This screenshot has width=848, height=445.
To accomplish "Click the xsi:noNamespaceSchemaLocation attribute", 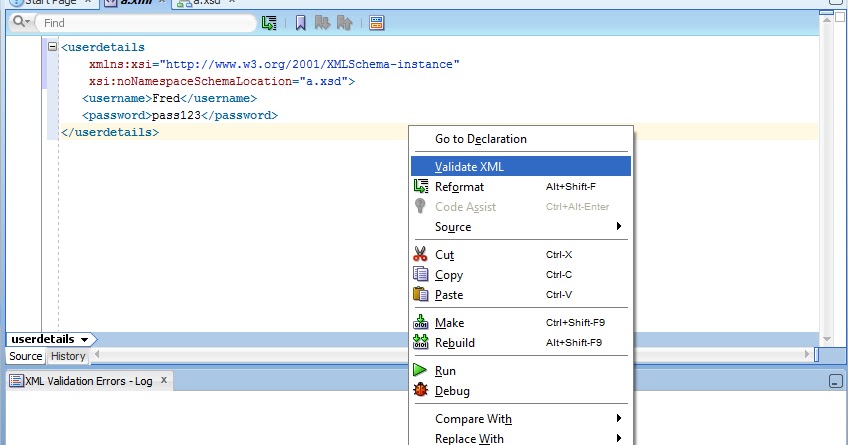I will (x=222, y=81).
